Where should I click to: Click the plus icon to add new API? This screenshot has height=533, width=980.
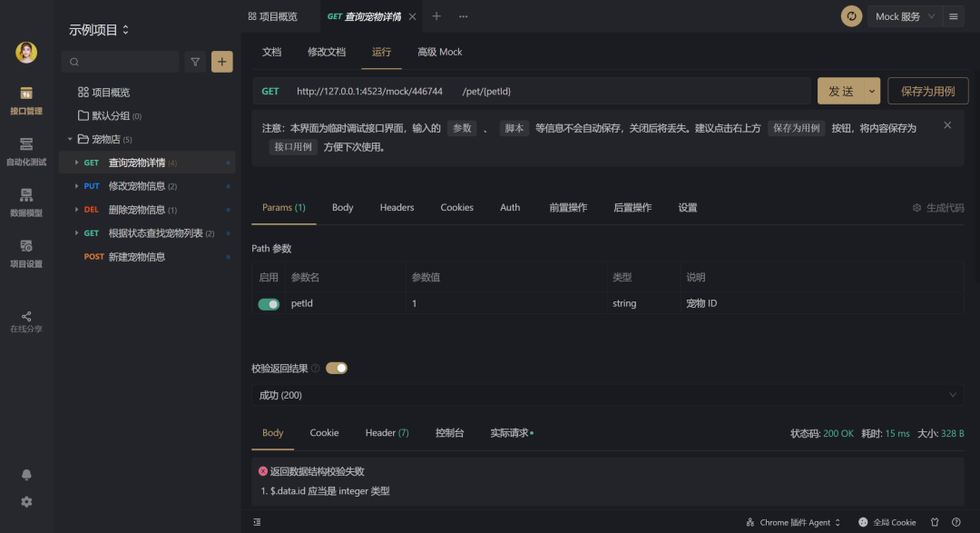(221, 61)
